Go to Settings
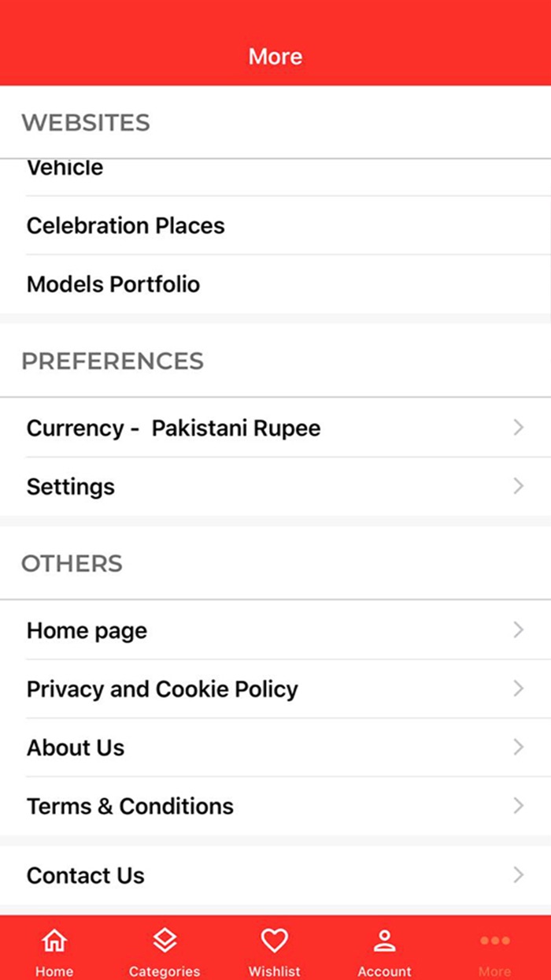 click(x=71, y=487)
